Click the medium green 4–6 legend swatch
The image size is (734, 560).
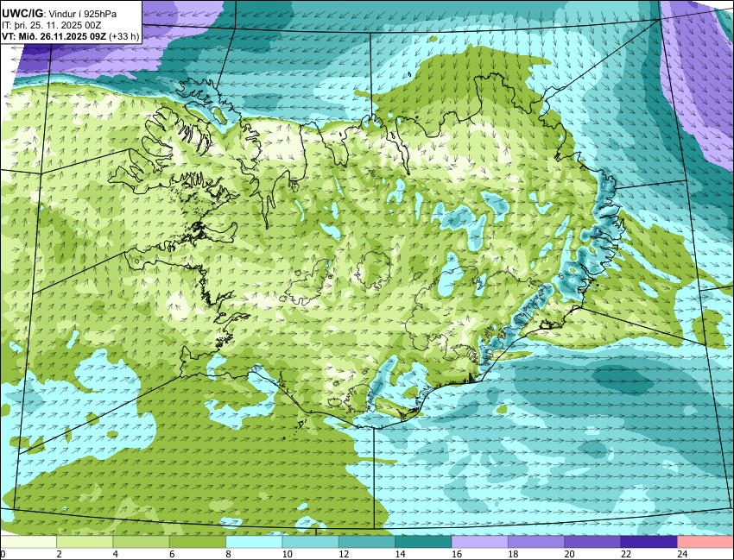[141, 542]
